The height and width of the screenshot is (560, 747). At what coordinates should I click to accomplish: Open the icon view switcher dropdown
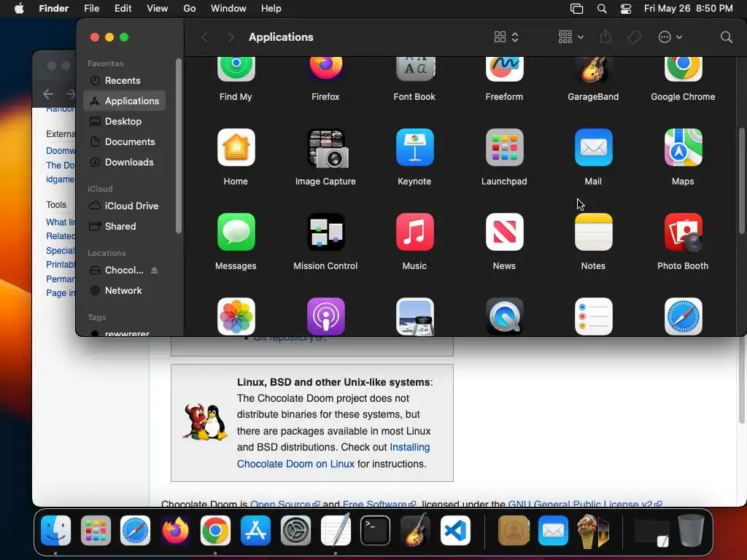[506, 37]
